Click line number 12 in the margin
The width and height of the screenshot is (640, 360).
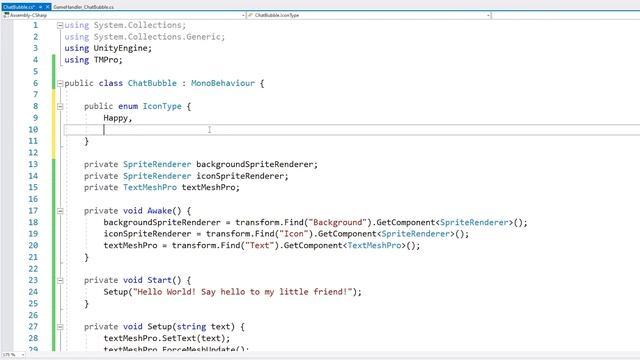click(33, 153)
